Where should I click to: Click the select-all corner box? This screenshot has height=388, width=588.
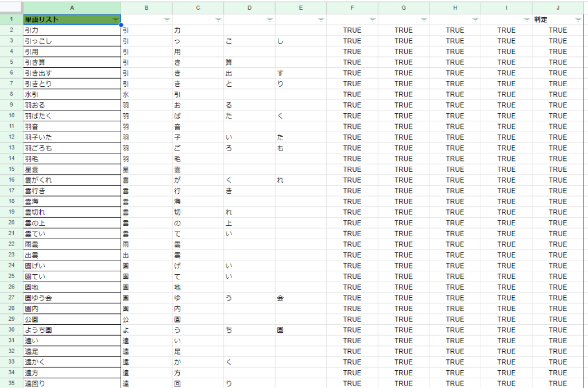click(11, 7)
